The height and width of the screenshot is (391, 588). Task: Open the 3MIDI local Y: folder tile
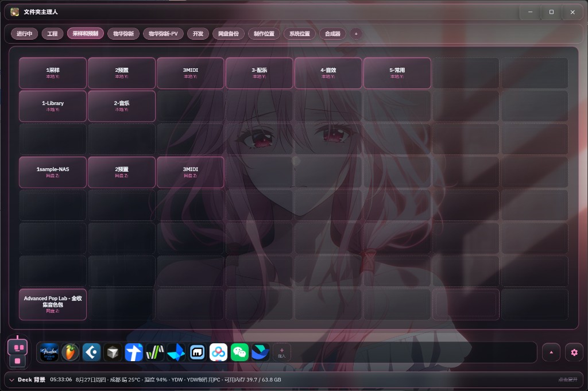tap(191, 73)
